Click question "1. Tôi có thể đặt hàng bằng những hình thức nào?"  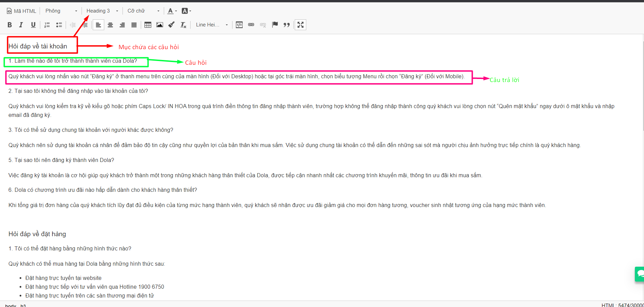click(x=70, y=249)
